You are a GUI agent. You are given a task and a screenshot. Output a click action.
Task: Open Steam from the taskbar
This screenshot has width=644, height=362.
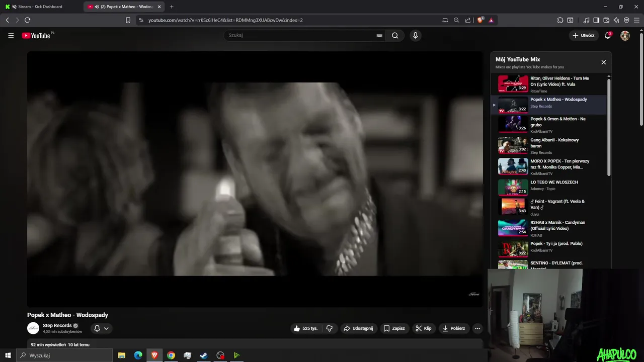[204, 355]
